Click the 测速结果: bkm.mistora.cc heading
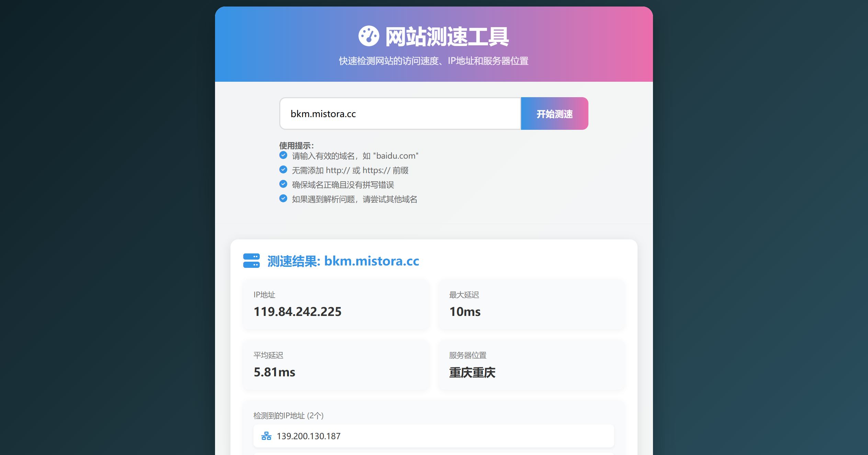 click(x=343, y=261)
